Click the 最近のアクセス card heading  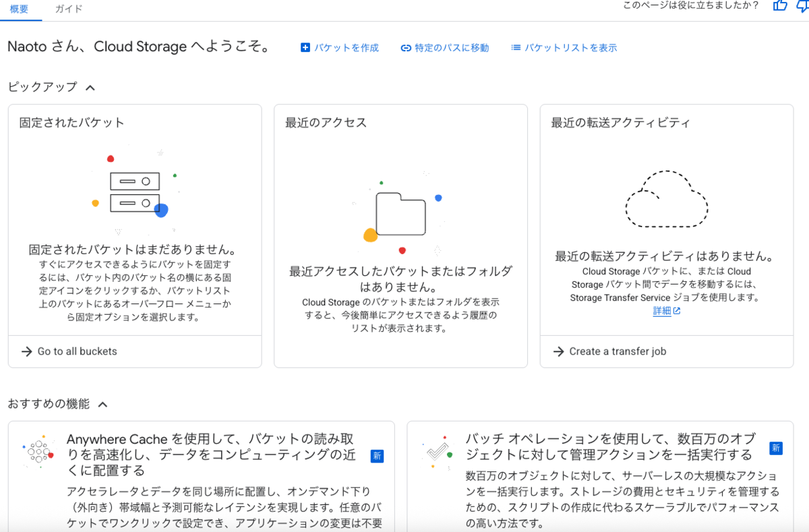click(326, 123)
